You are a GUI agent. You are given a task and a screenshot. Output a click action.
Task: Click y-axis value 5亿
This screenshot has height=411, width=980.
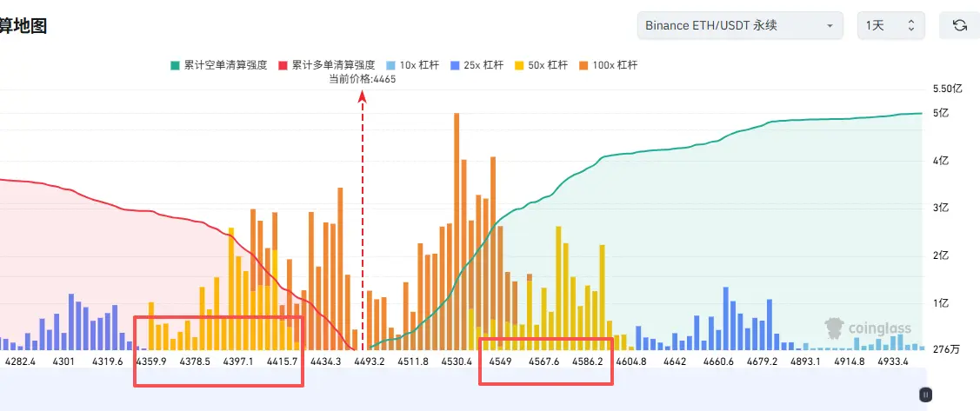[941, 114]
